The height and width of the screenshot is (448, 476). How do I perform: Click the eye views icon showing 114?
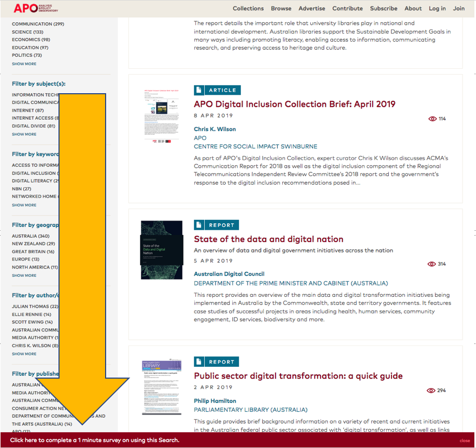coord(432,119)
